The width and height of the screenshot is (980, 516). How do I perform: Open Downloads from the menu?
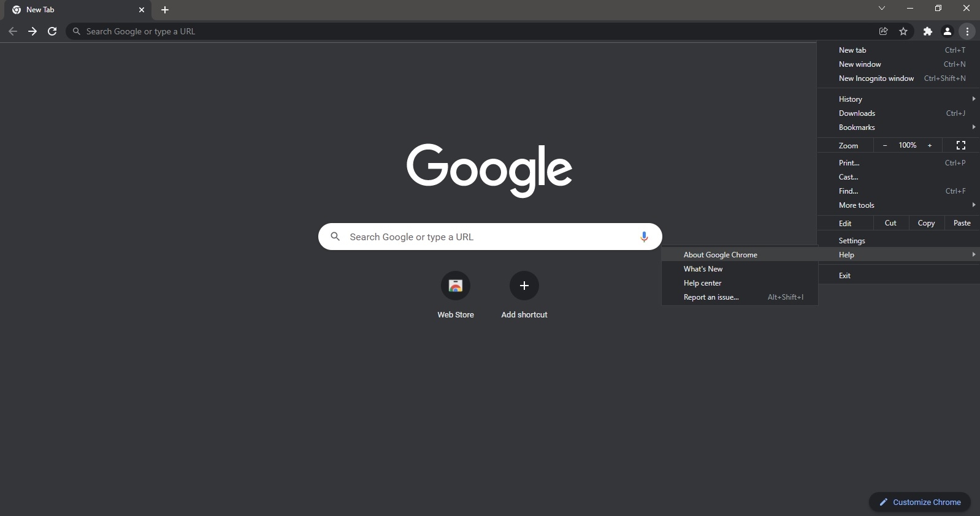pos(898,113)
